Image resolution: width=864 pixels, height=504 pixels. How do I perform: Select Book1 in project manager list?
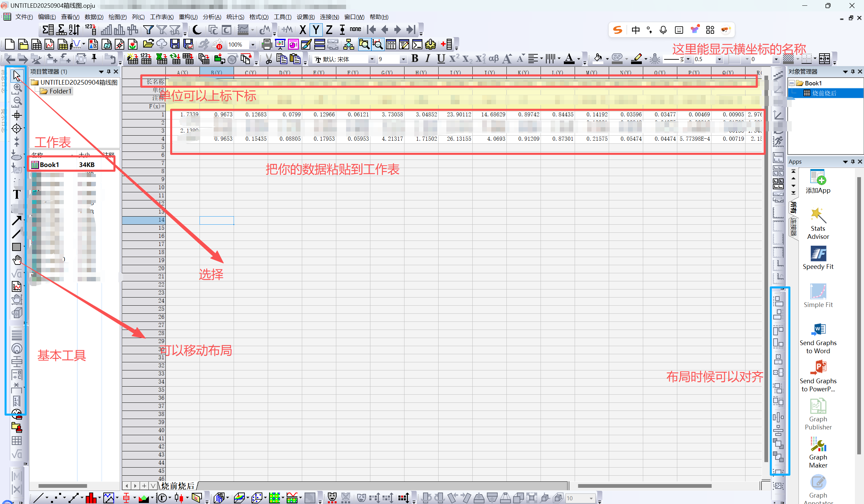pos(49,165)
